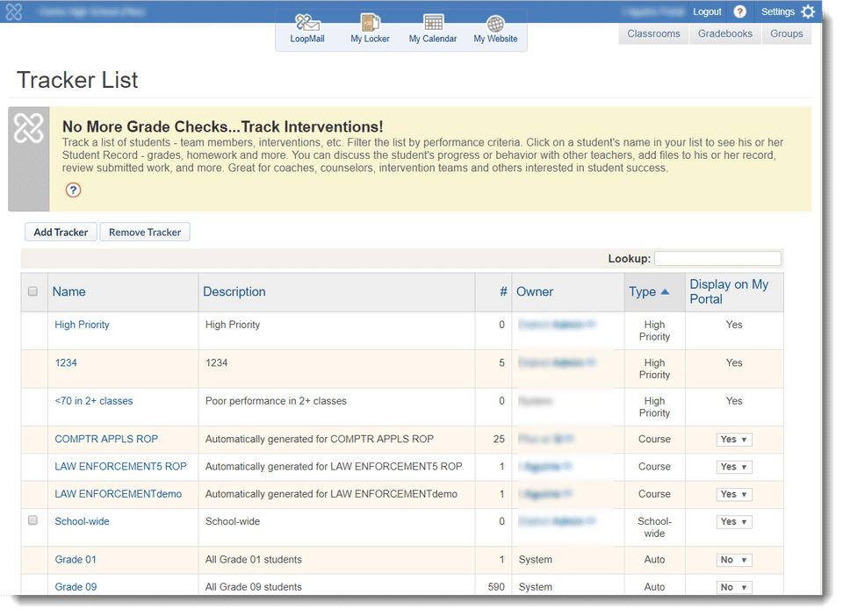Open the LAW ENFORCEMENT5 ROP tracker
Screen dimensions: 843x616
point(120,467)
